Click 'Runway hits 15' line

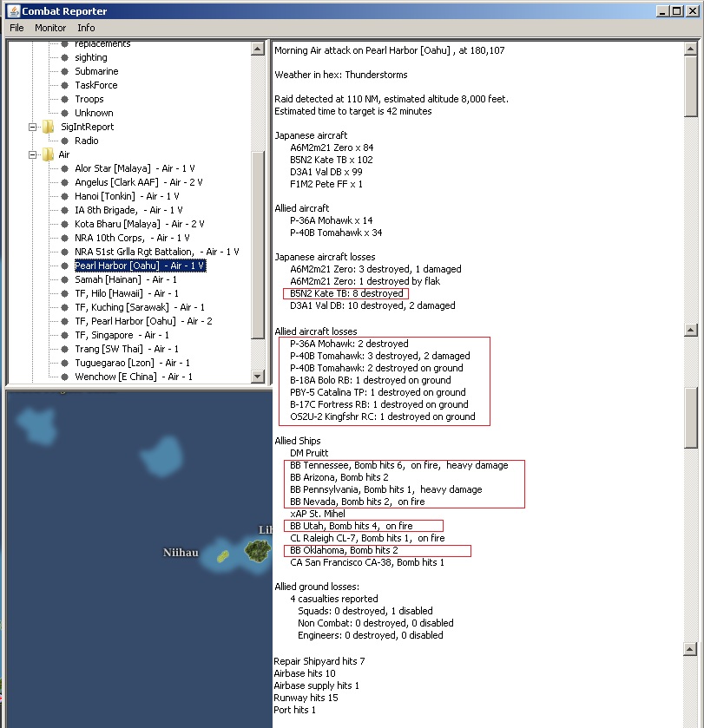(x=306, y=698)
